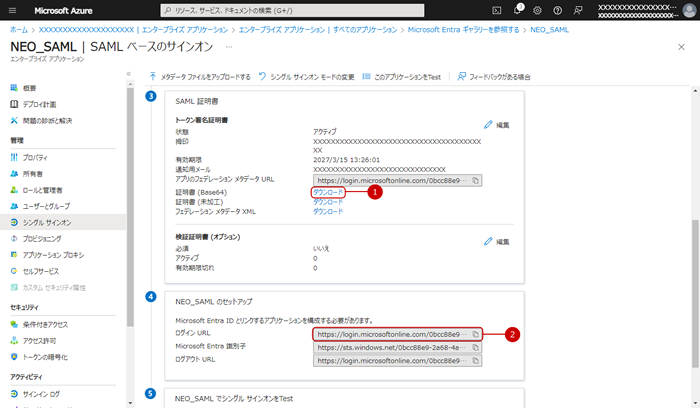700x408 pixels.
Task: Open NEO_SAML breadcrumb link
Action: [x=550, y=30]
